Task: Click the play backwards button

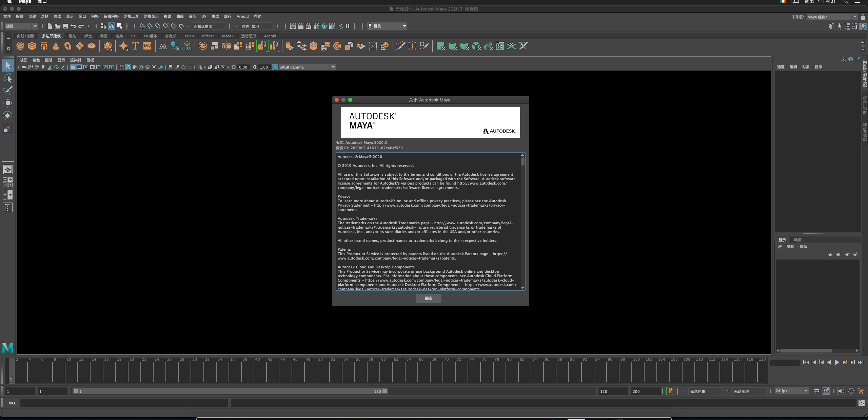Action: point(829,363)
